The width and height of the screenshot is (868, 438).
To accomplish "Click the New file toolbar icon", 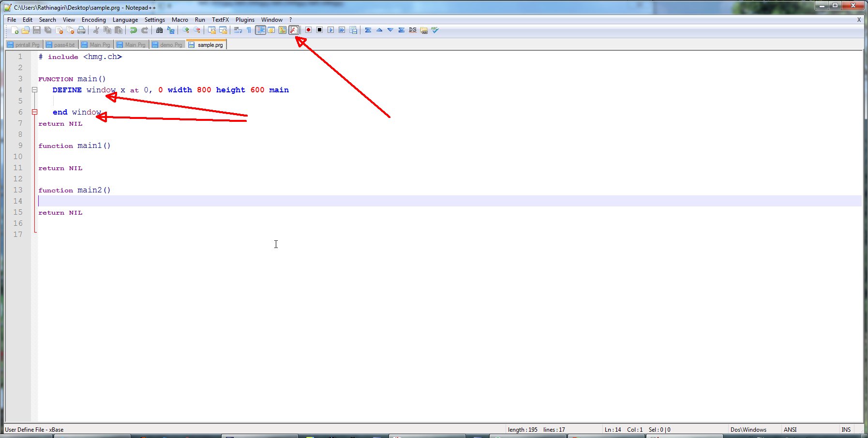I will tap(15, 30).
